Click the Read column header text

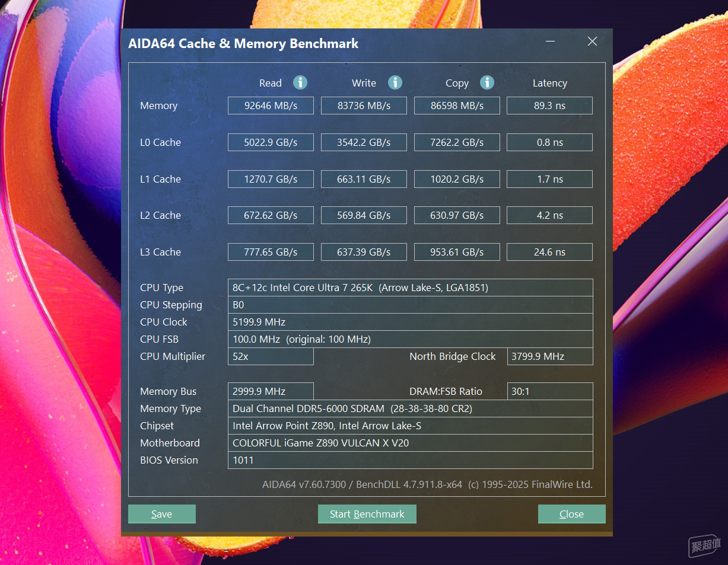(271, 83)
